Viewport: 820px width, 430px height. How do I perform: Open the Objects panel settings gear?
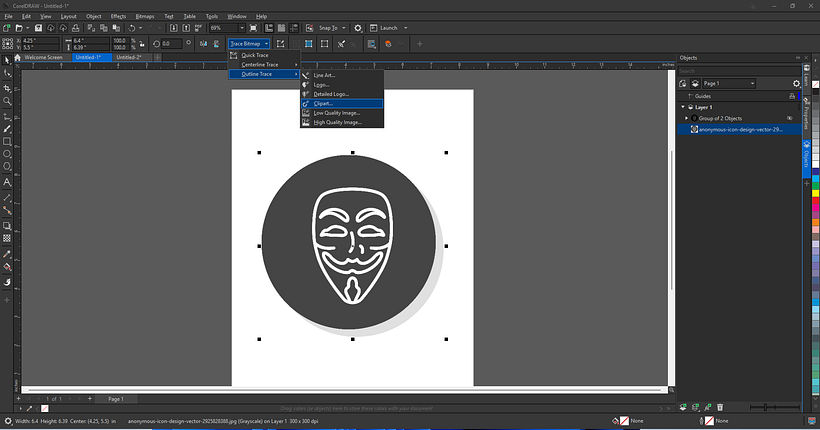tap(796, 83)
